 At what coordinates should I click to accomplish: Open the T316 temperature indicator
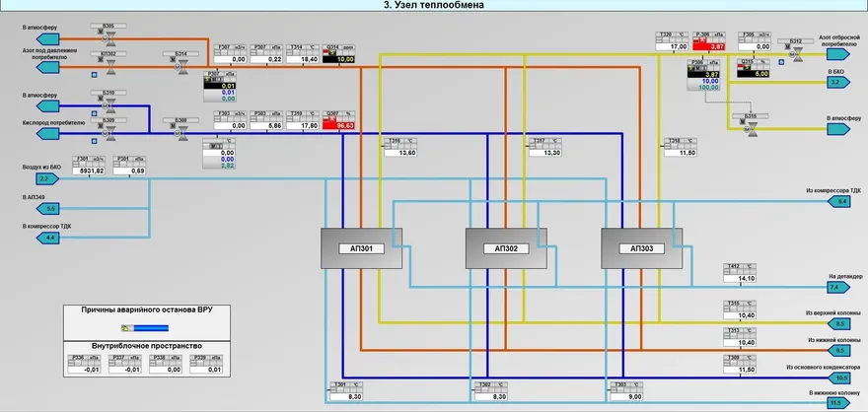point(400,148)
